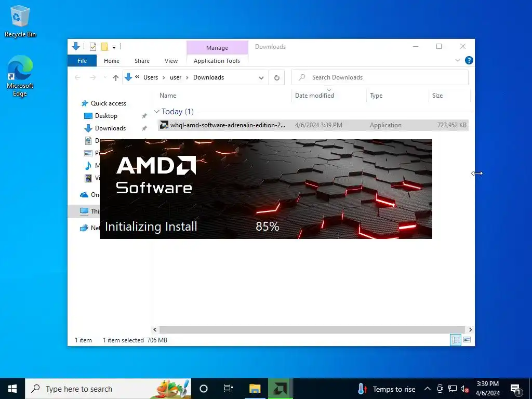
Task: Click the Meet Now tray icon
Action: click(440, 389)
